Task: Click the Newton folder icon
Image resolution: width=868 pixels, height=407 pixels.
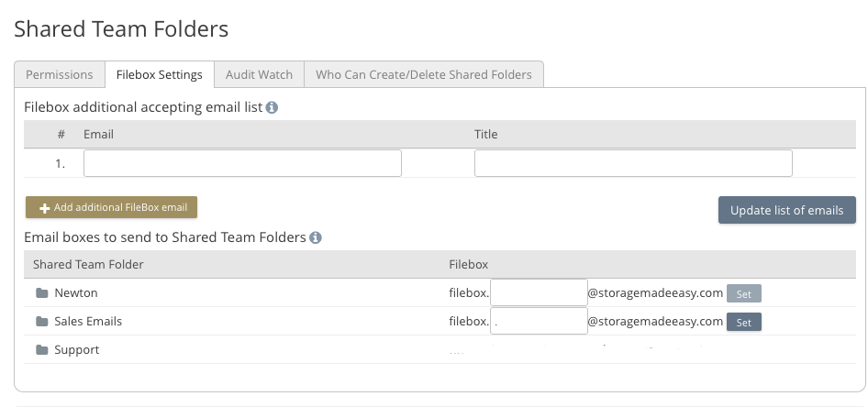Action: tap(41, 293)
